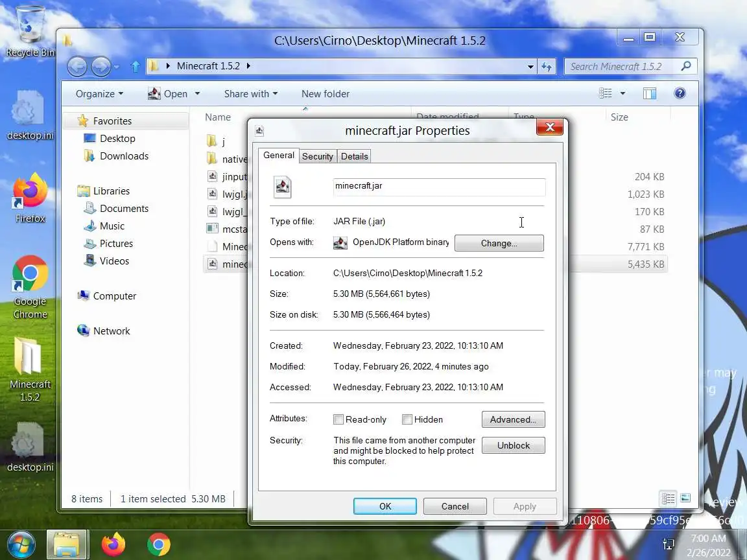The height and width of the screenshot is (560, 747).
Task: Click the minecraft.jar file icon in Properties
Action: tap(283, 187)
